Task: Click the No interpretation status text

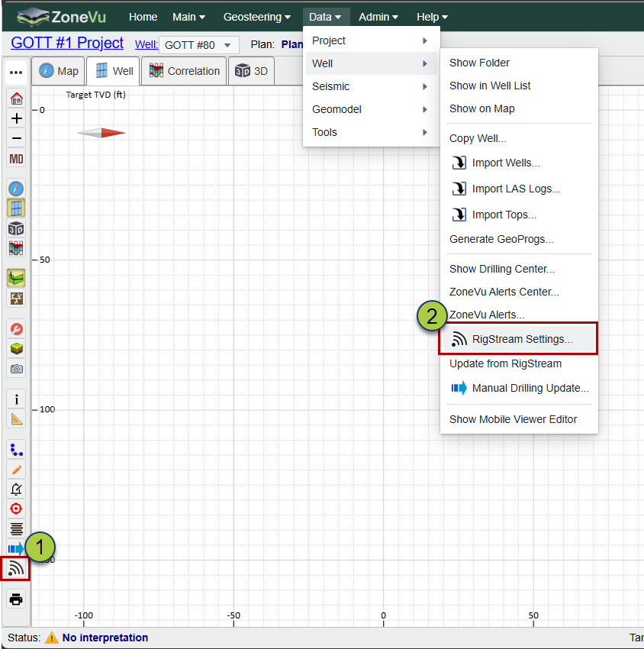Action: pyautogui.click(x=105, y=638)
